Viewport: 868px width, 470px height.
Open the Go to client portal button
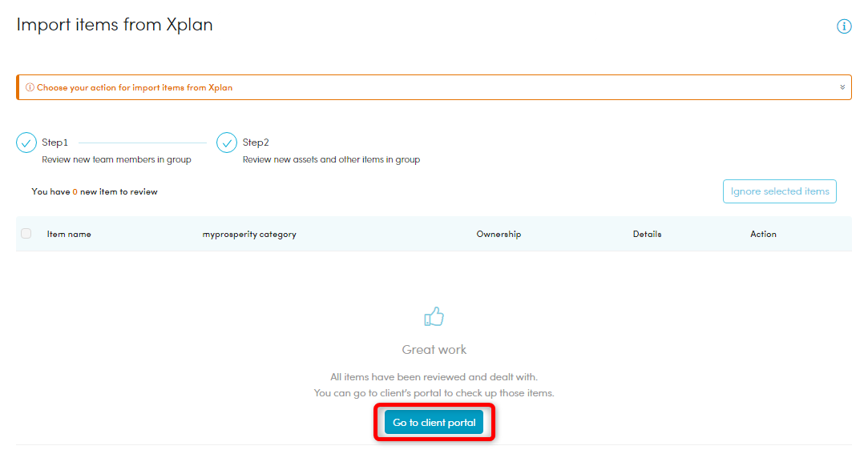(x=434, y=423)
